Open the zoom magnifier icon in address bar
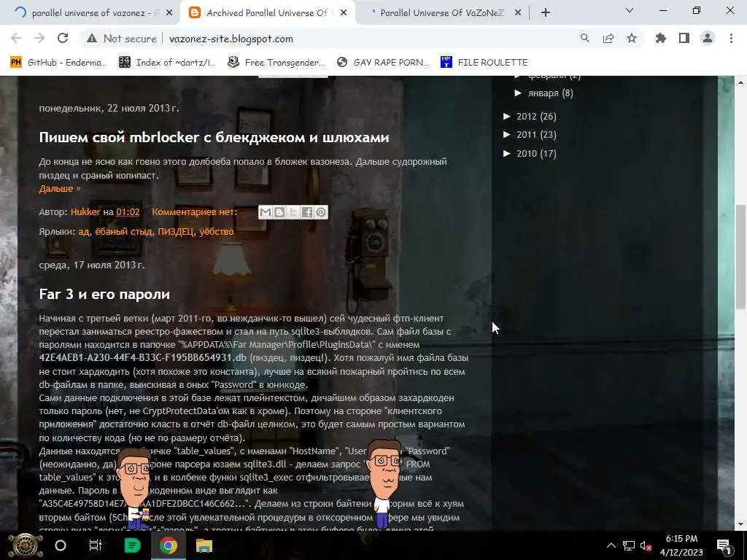Screen dimensions: 747x560 pos(584,39)
